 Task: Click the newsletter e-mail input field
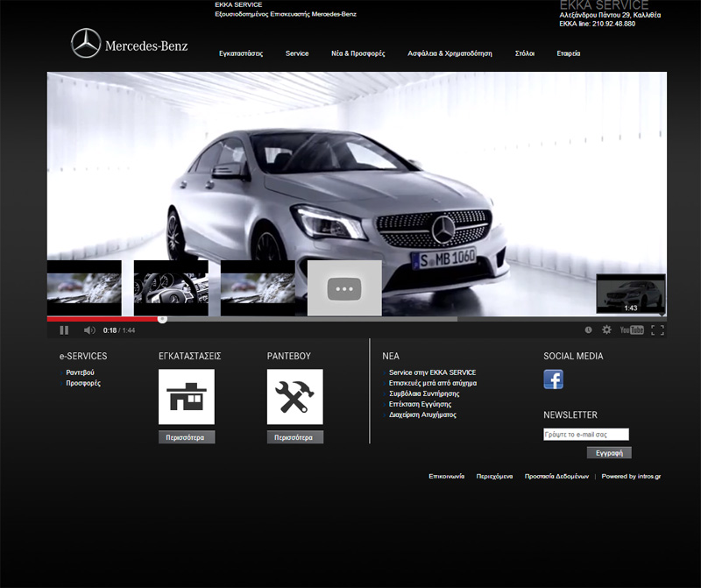click(x=585, y=435)
